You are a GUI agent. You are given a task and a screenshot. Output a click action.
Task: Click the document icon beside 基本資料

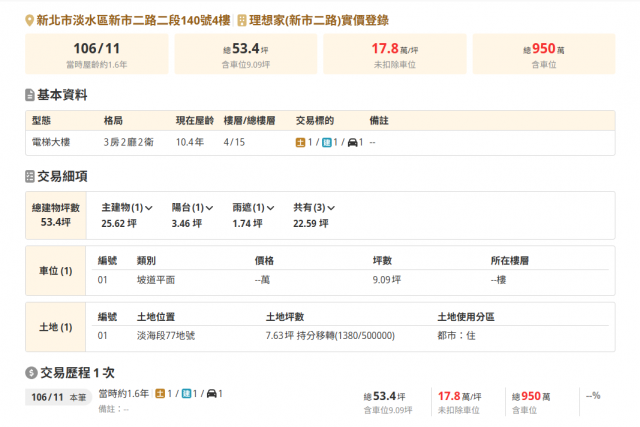click(30, 95)
